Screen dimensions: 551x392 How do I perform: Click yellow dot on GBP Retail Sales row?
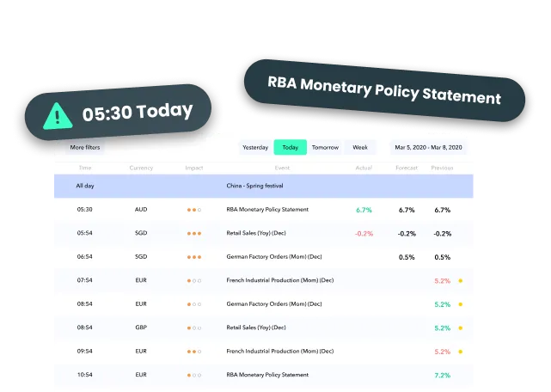(x=460, y=328)
